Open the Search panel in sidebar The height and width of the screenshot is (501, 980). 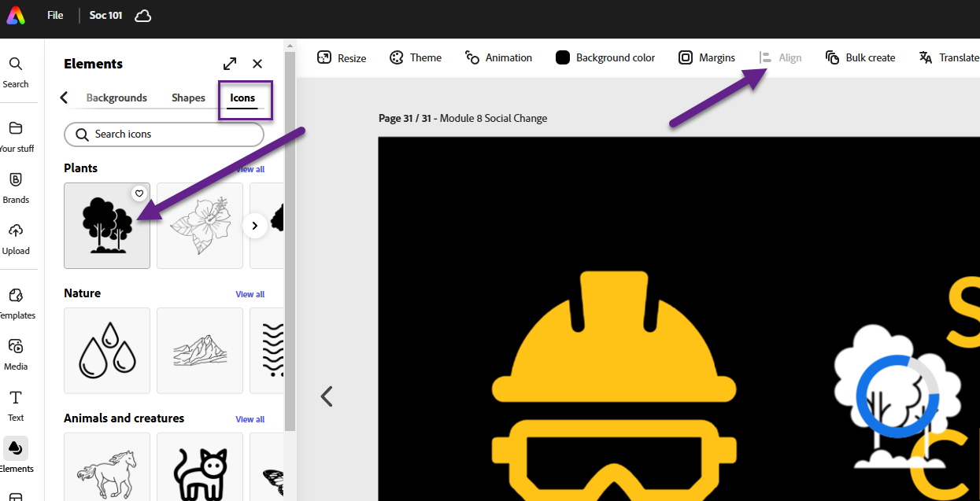click(x=16, y=71)
